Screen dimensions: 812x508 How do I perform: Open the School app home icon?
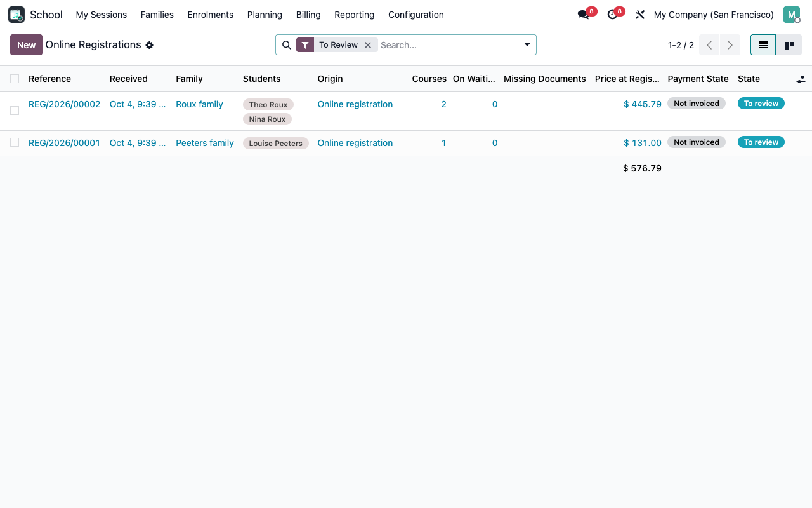16,15
